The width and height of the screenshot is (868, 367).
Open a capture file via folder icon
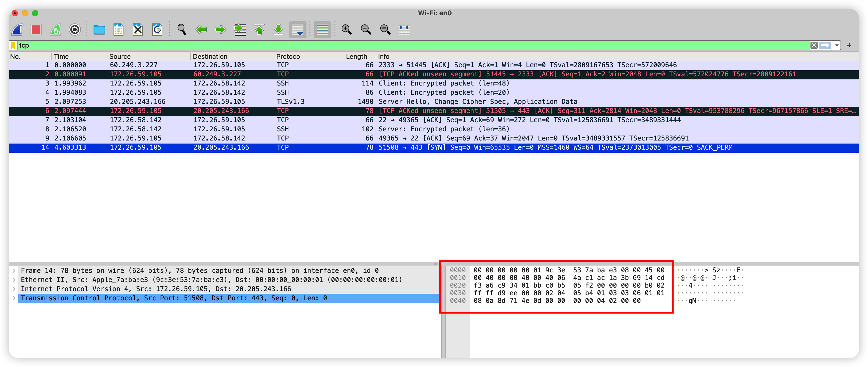pyautogui.click(x=99, y=30)
